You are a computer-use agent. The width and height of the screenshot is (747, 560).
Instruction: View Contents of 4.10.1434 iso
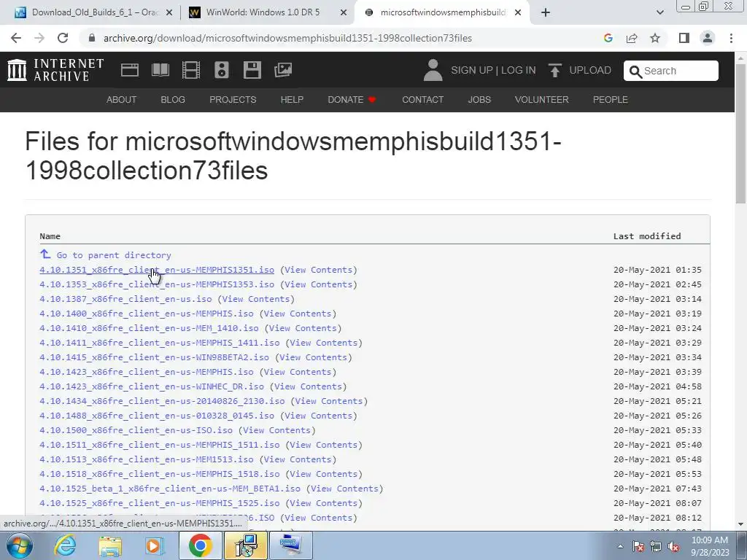pyautogui.click(x=329, y=401)
